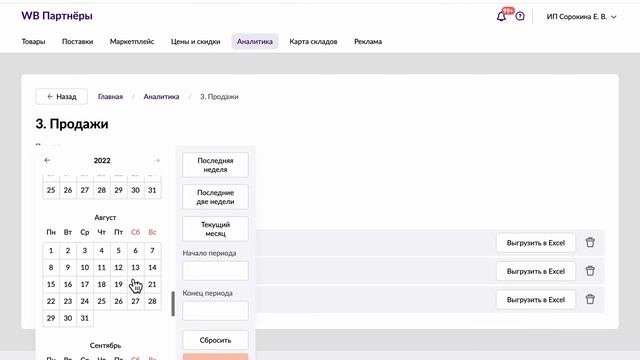Screen dimensions: 640x360
Task: Click the Назад back button
Action: click(62, 97)
